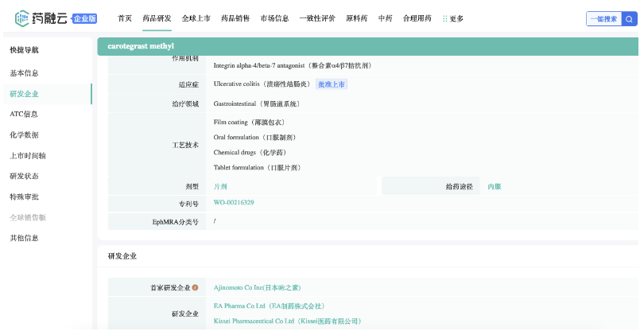Jump to 基本信息 in quick navigation
Viewport: 644px width, 335px height.
[x=24, y=73]
